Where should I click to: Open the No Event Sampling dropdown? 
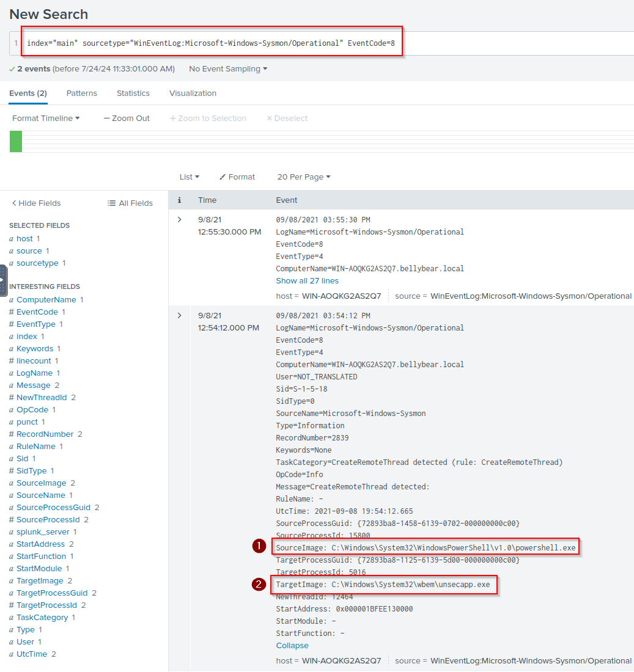pyautogui.click(x=228, y=69)
